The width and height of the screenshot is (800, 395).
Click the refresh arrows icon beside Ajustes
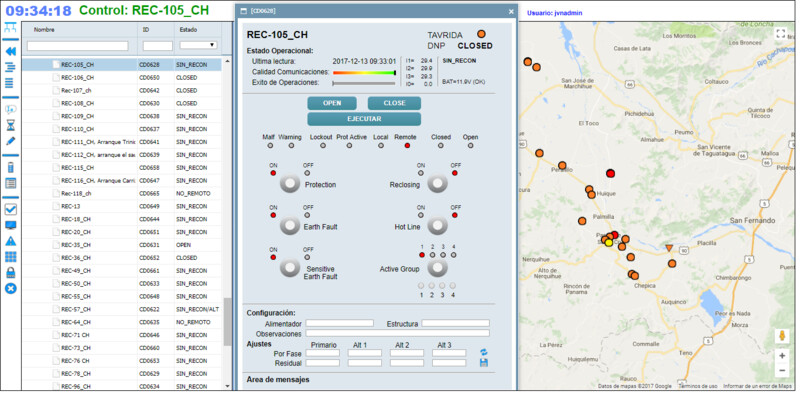[484, 352]
